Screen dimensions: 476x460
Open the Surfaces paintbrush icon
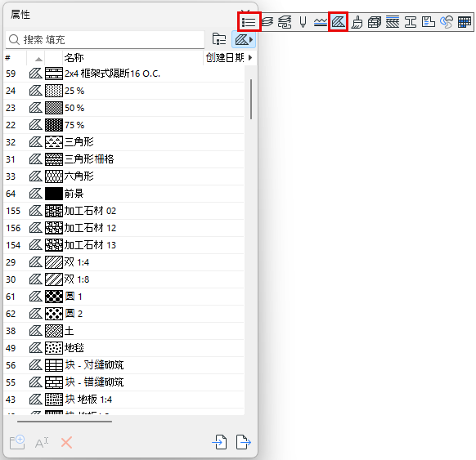tap(357, 22)
